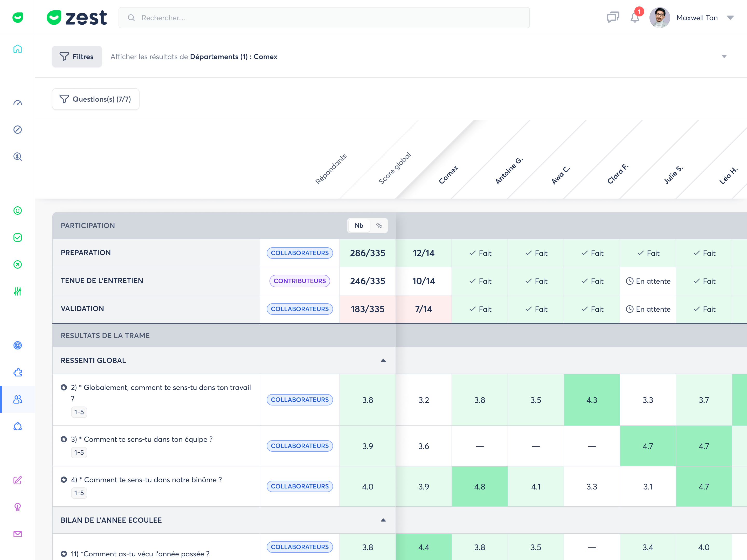Open the envelope mail sidebar icon
747x560 pixels.
pyautogui.click(x=18, y=534)
